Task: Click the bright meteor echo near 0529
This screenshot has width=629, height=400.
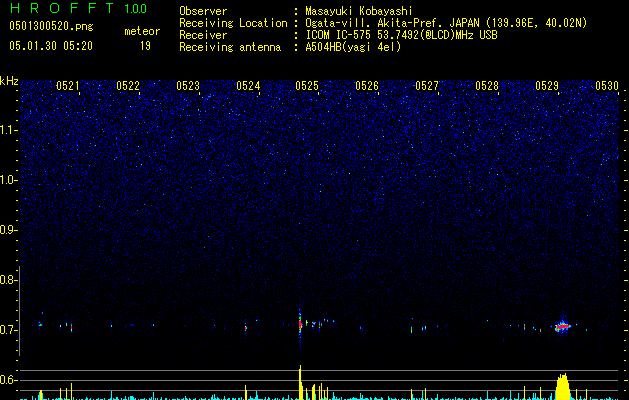Action: pos(562,326)
